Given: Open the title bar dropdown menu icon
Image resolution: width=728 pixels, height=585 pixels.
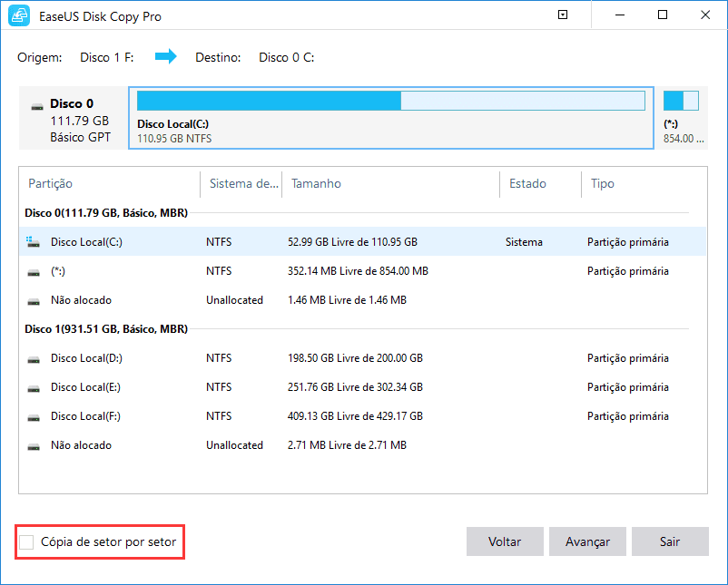Looking at the screenshot, I should tap(562, 15).
